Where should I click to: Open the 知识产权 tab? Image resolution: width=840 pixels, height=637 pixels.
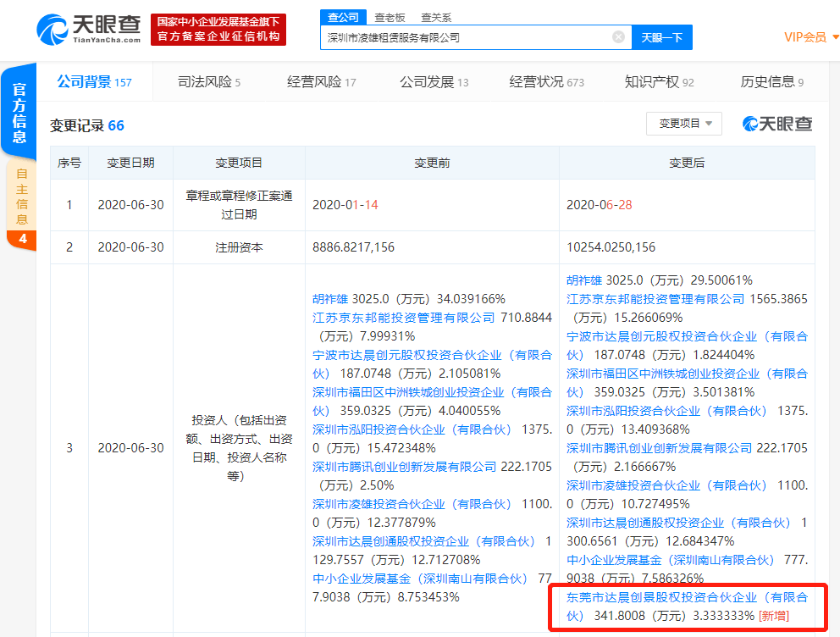pyautogui.click(x=659, y=82)
